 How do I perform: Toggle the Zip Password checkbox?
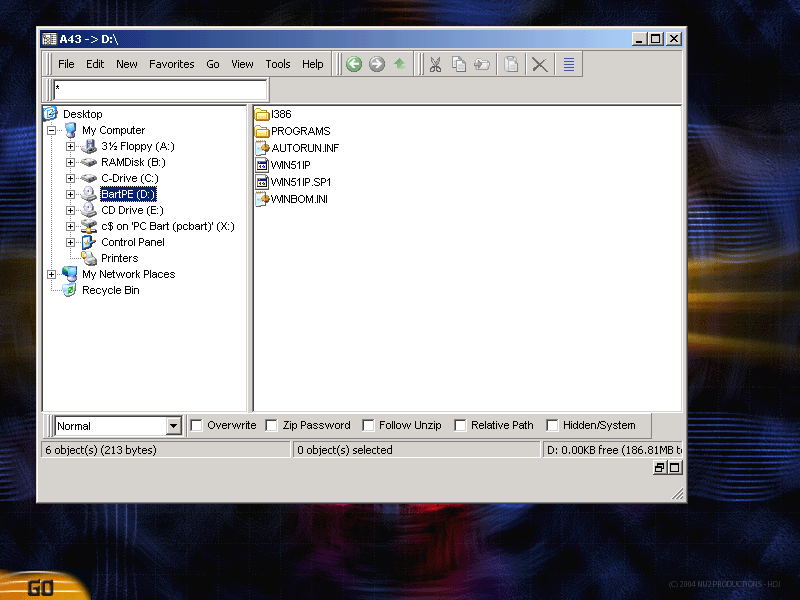(x=272, y=425)
